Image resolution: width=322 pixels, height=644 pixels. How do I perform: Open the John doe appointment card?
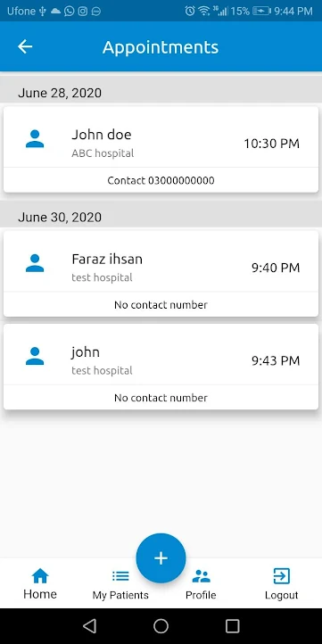(161, 150)
